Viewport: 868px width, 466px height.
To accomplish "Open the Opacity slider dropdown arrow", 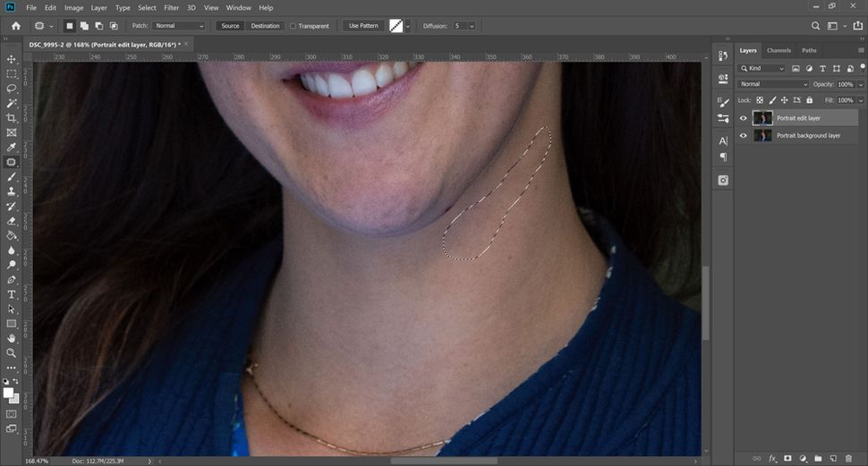I will 861,84.
